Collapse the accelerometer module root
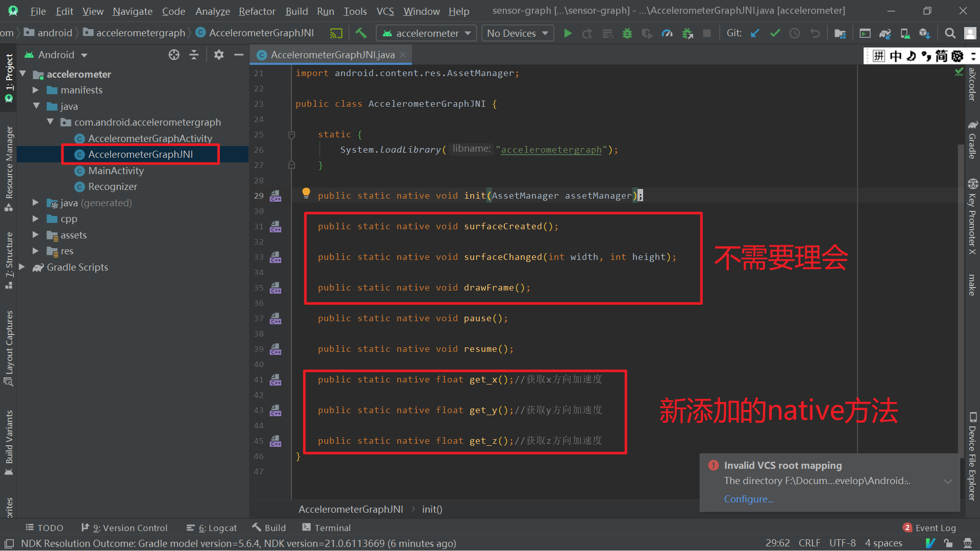980x551 pixels. [22, 74]
